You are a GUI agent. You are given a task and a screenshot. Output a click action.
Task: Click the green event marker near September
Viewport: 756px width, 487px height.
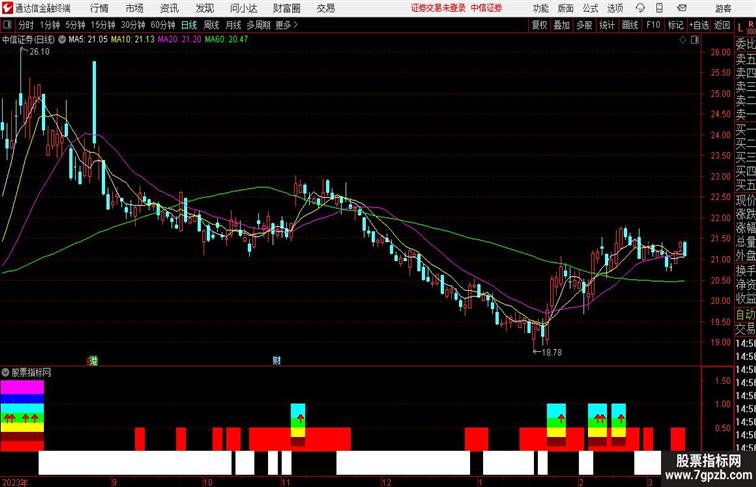pyautogui.click(x=93, y=360)
